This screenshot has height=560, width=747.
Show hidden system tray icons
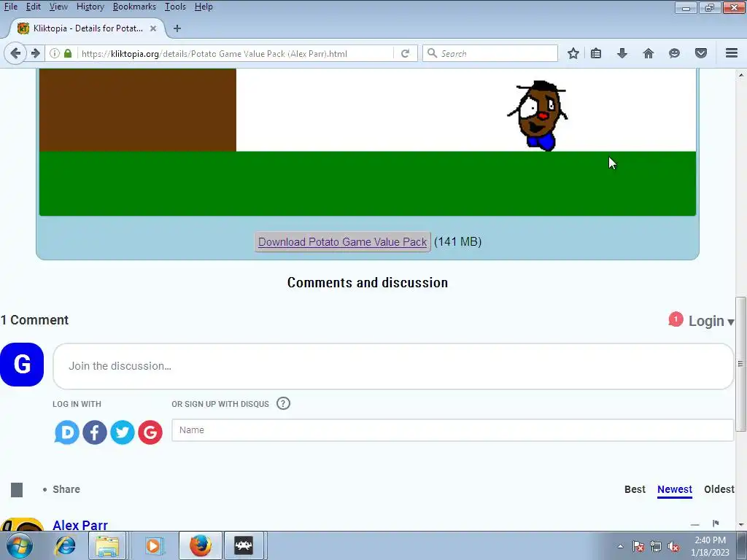pos(620,546)
